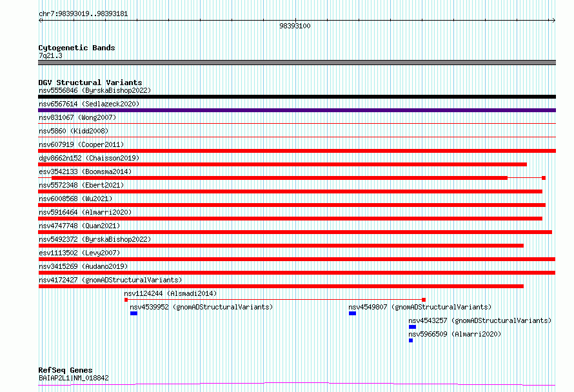Image resolution: width=574 pixels, height=392 pixels.
Task: Click the blue block under nsv4549807
Action: (352, 313)
